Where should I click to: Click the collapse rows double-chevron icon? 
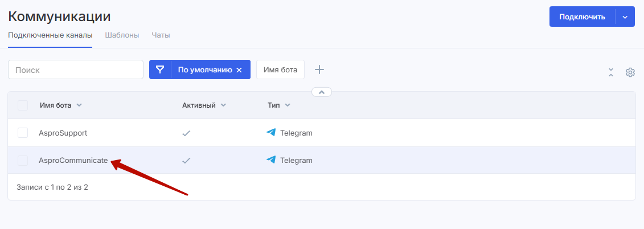[610, 72]
